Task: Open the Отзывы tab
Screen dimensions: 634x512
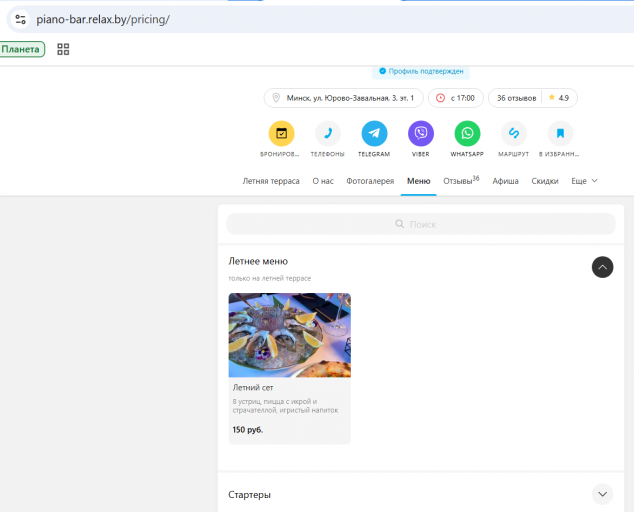Action: (461, 181)
